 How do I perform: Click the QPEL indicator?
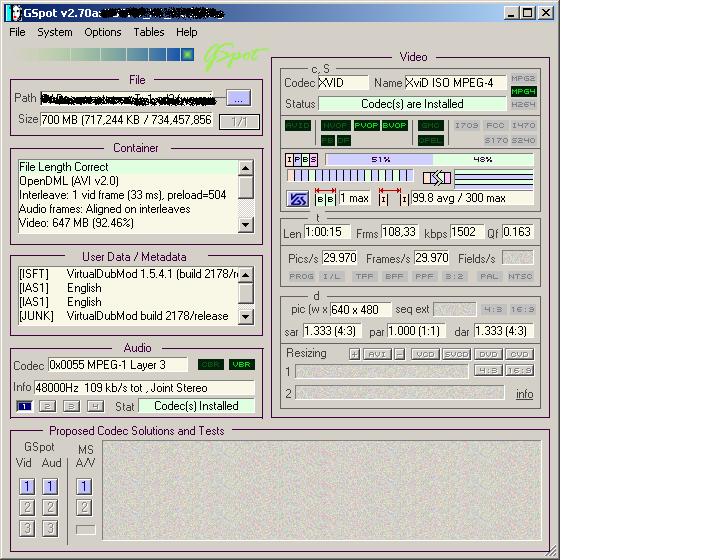pos(431,140)
